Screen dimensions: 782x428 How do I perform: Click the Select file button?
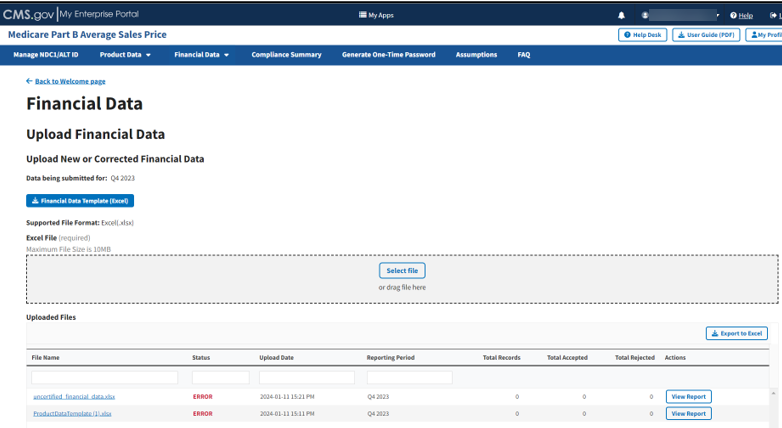(x=402, y=270)
